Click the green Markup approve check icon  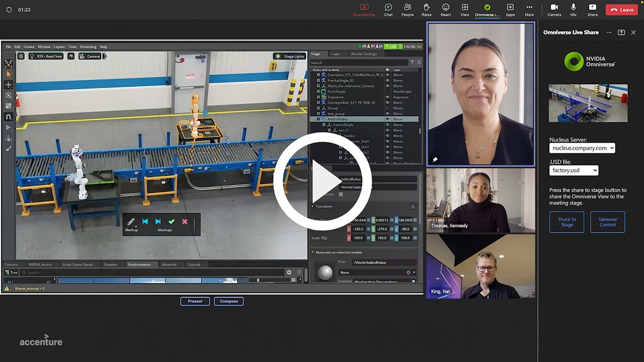pos(172,222)
